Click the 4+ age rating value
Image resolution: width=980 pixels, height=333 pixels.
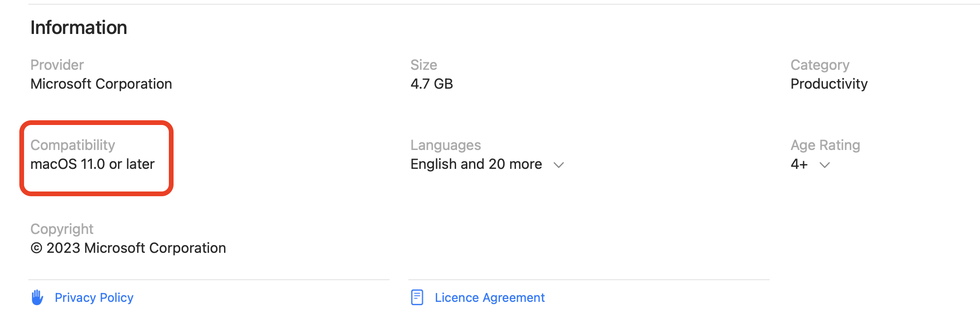(x=799, y=164)
